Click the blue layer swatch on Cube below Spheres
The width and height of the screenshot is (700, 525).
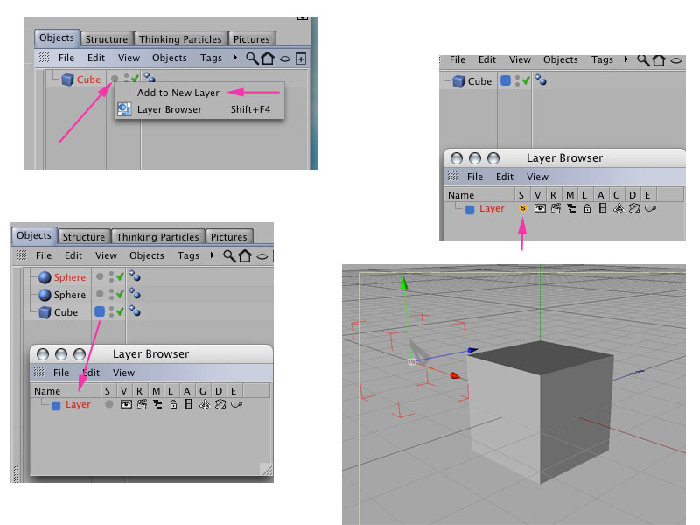coord(100,311)
